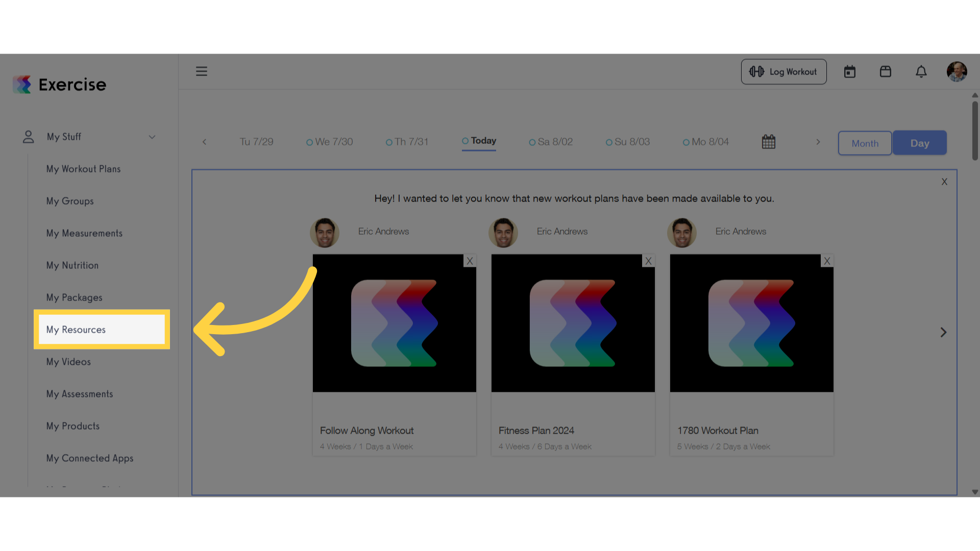The image size is (980, 551).
Task: Switch to Day view
Action: click(x=920, y=143)
